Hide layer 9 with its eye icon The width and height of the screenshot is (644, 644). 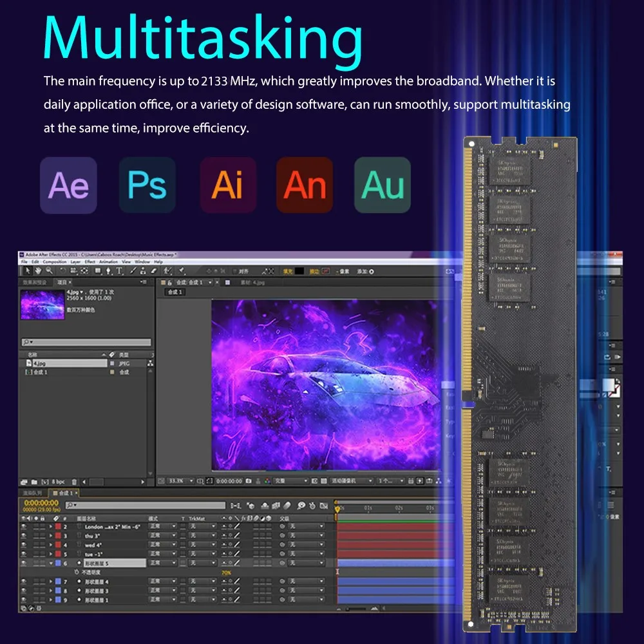(x=24, y=600)
